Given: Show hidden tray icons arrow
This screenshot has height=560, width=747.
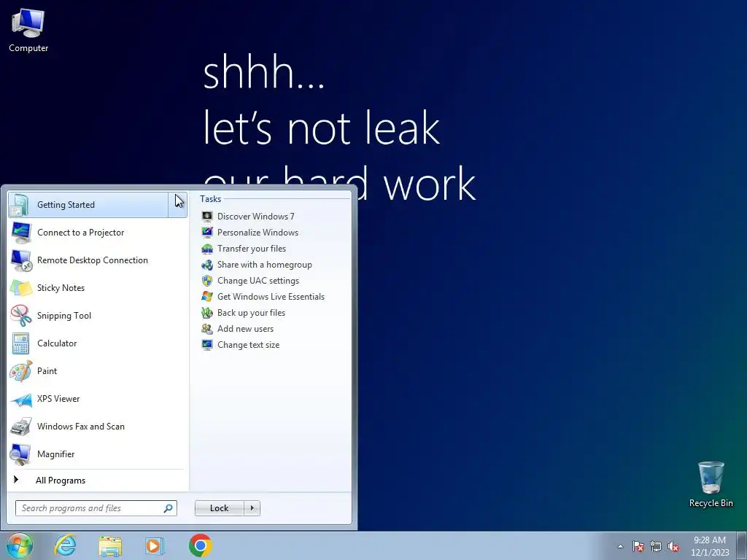Looking at the screenshot, I should coord(620,546).
